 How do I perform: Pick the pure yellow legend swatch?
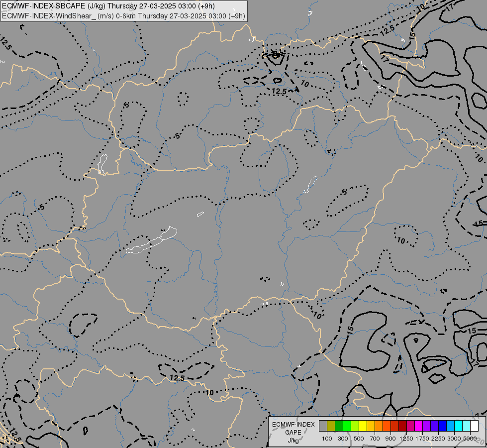pyautogui.click(x=363, y=426)
